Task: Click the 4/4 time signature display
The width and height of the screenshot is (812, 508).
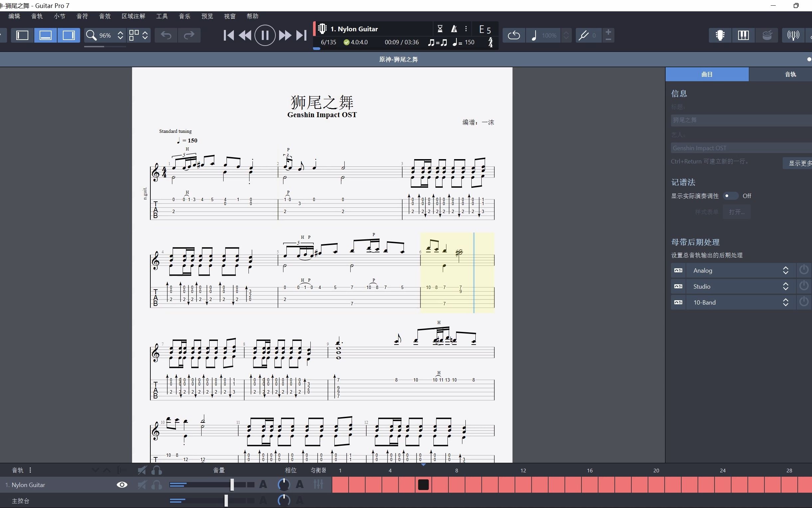Action: tap(490, 42)
